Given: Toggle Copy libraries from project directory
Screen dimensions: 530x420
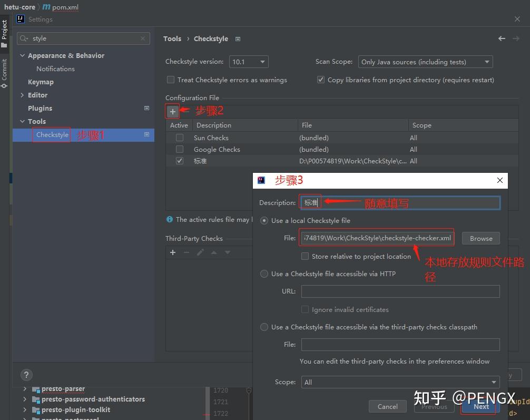Looking at the screenshot, I should coord(320,80).
